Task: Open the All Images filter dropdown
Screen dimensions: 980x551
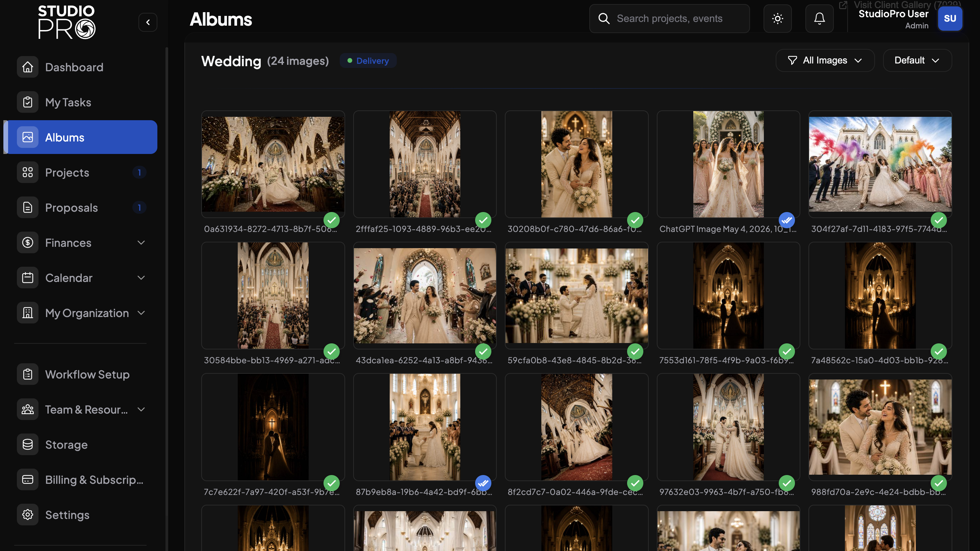Action: click(825, 60)
